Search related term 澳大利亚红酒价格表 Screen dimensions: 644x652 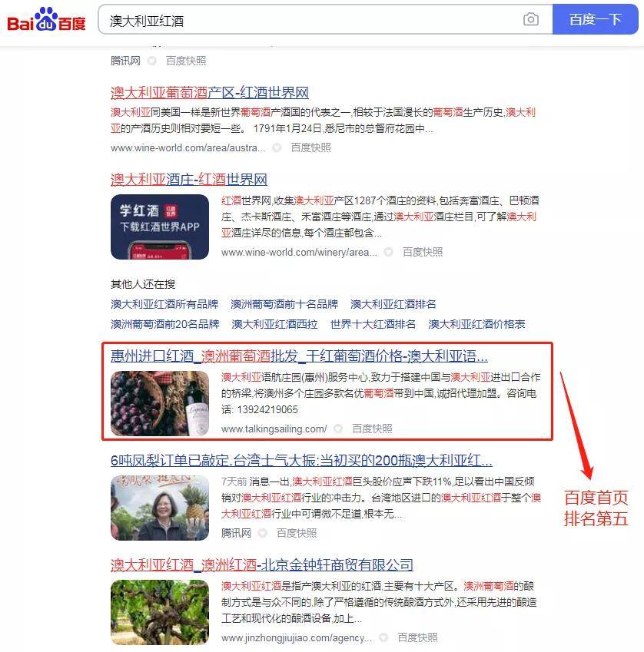[478, 324]
